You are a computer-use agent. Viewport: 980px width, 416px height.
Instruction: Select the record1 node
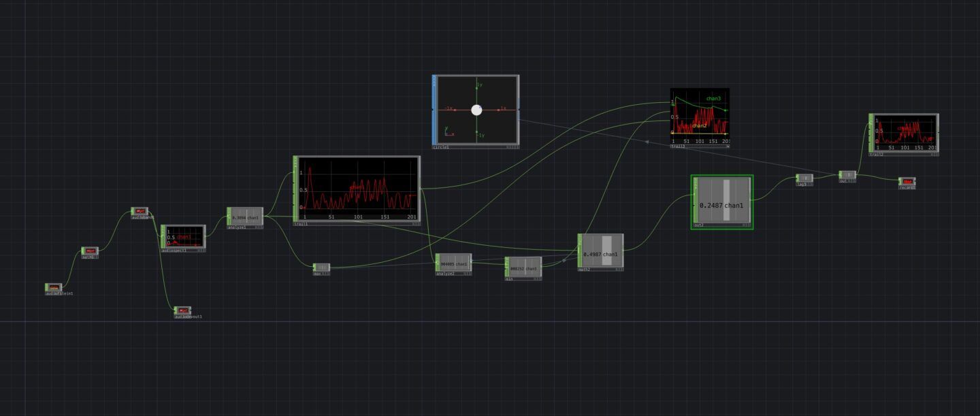click(907, 181)
